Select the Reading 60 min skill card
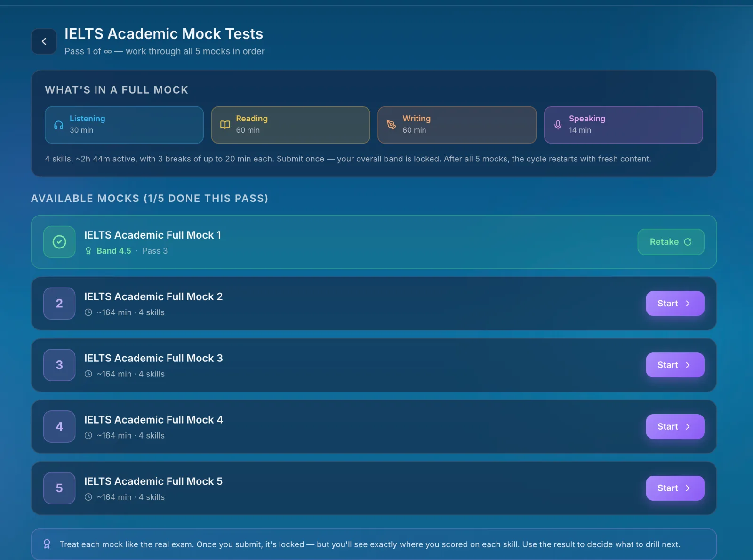This screenshot has height=560, width=753. [290, 125]
